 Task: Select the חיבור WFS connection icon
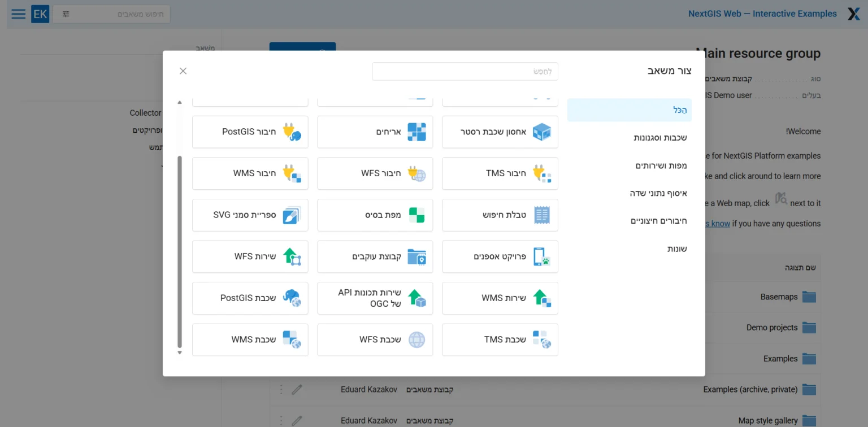click(x=417, y=173)
